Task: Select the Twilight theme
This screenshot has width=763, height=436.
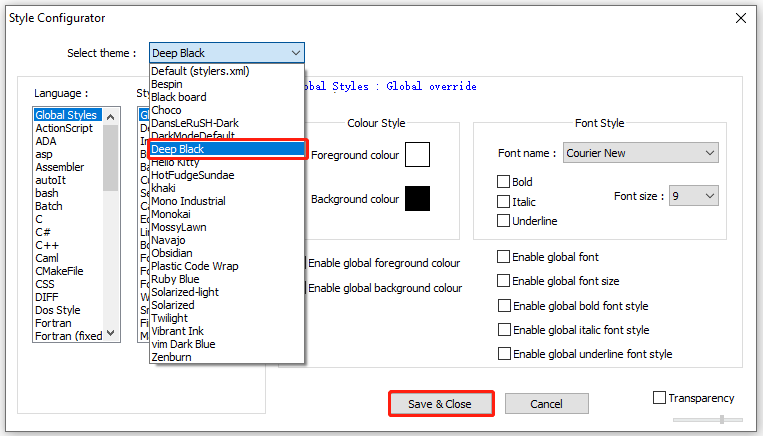Action: pyautogui.click(x=227, y=318)
